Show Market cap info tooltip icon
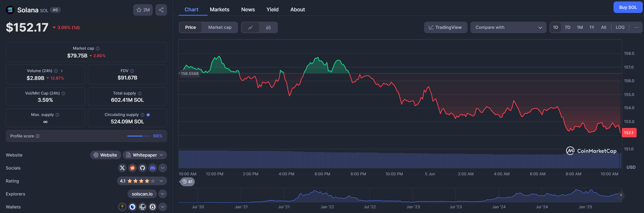Screen dimensions: 644x213 click(x=98, y=48)
